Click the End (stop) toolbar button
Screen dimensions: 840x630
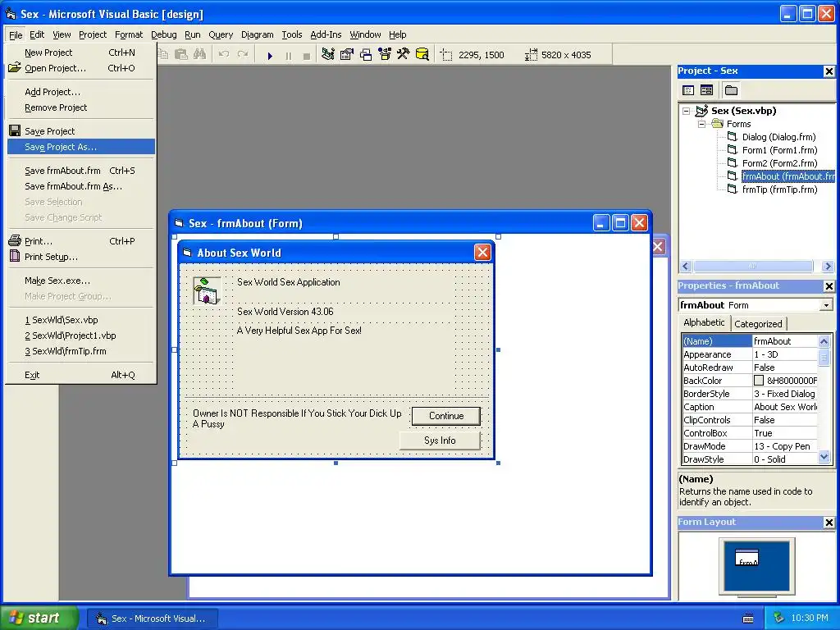click(307, 55)
